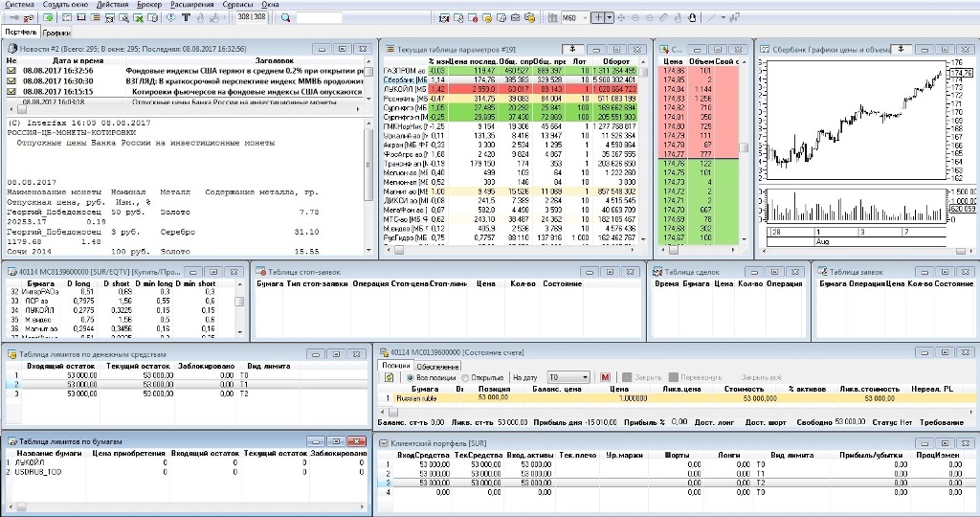
Task: Click the first envelope icon in news list
Action: click(x=11, y=71)
